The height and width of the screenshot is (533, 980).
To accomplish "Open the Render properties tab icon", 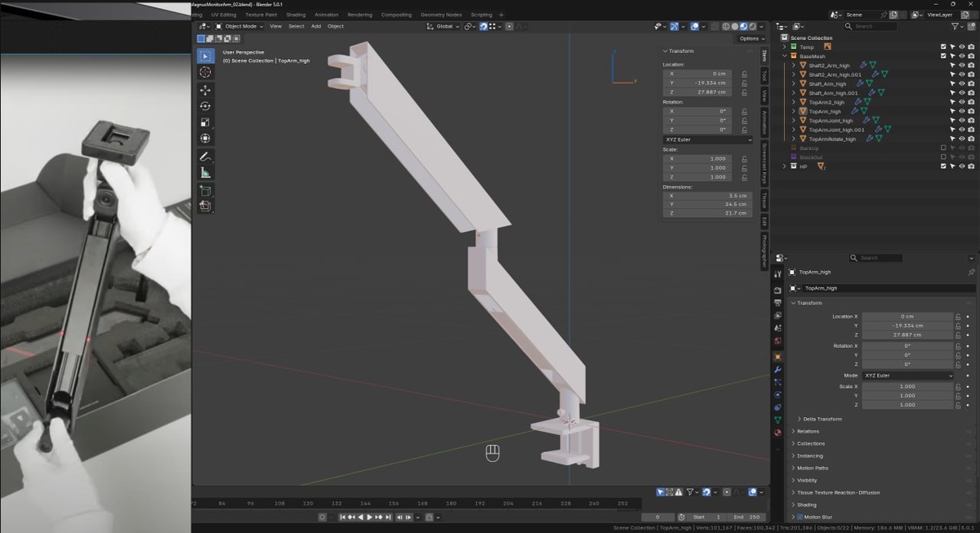I will click(x=777, y=290).
